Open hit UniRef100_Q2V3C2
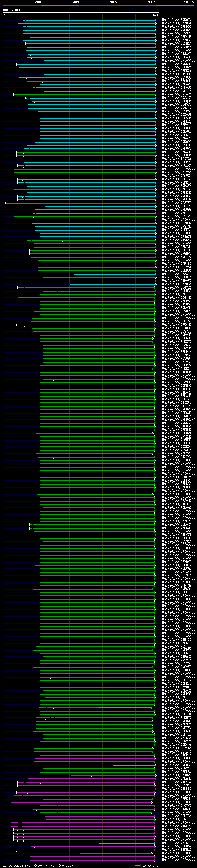197x868 pixels. pyautogui.click(x=176, y=33)
